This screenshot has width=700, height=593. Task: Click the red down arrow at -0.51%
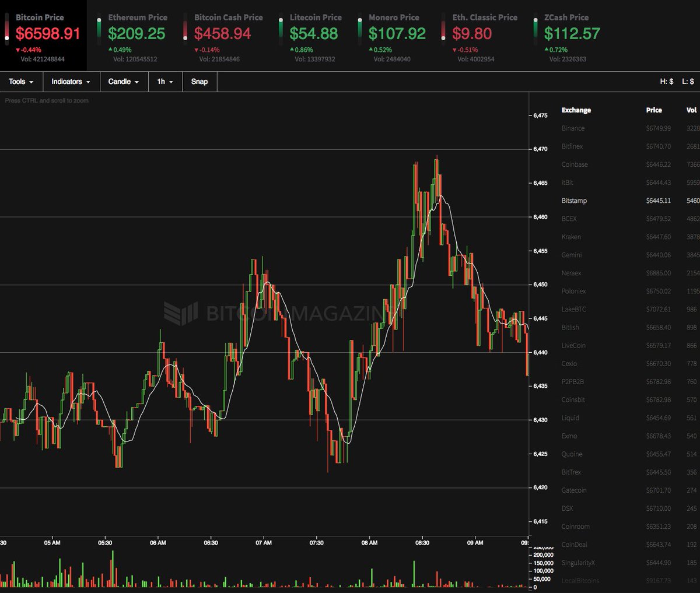(455, 50)
